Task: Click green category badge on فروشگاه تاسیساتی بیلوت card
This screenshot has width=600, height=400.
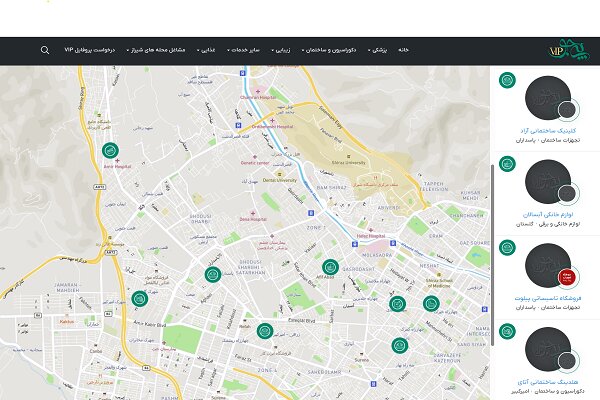Action: (507, 248)
